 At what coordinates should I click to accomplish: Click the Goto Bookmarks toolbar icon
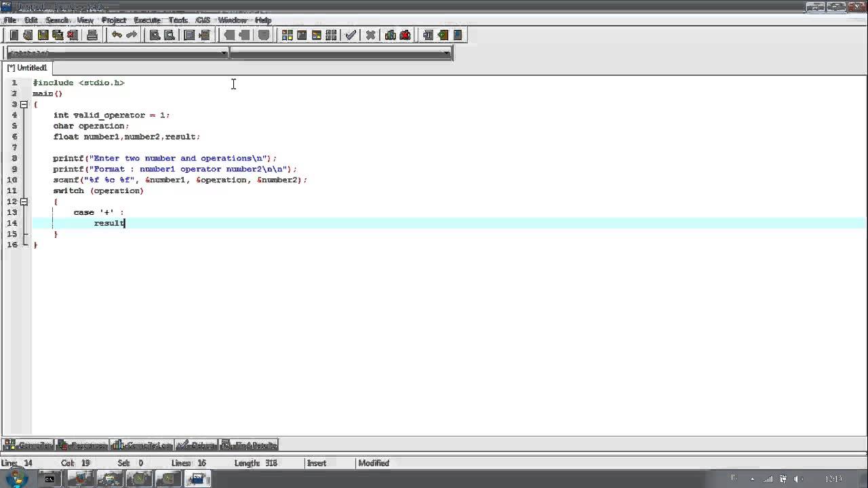(458, 35)
